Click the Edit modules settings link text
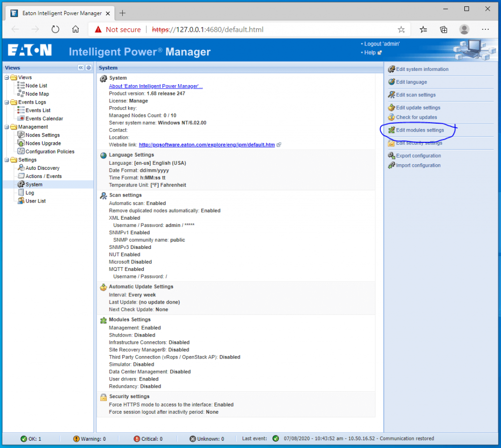 420,130
